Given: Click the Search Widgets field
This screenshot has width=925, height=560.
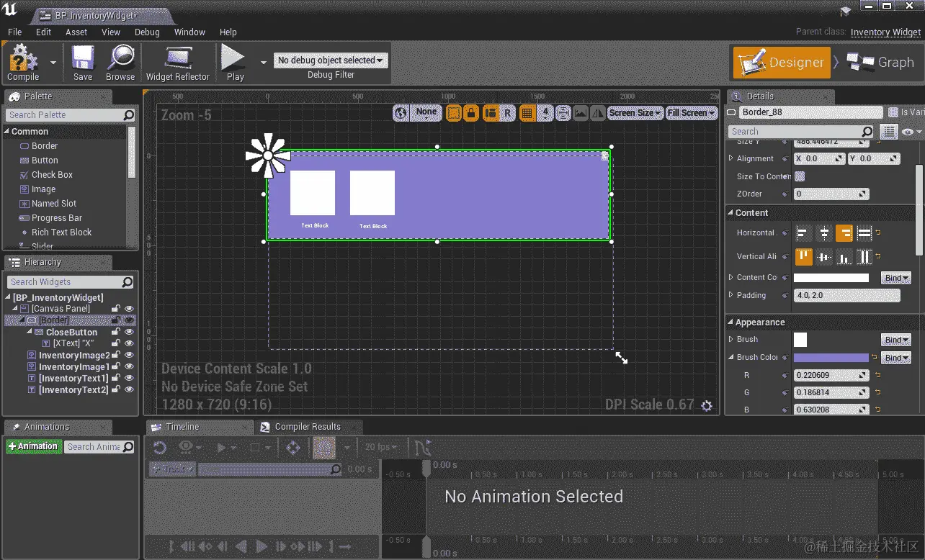Looking at the screenshot, I should point(71,282).
